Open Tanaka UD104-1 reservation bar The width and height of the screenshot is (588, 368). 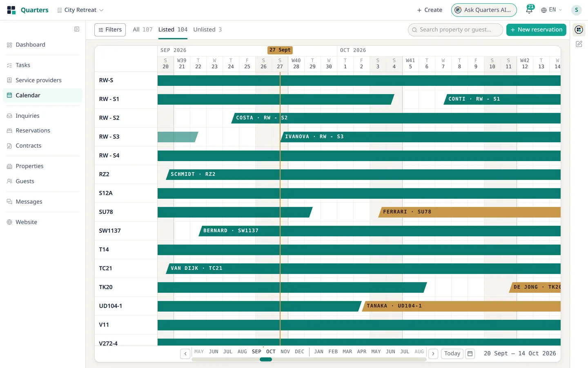[x=461, y=306]
